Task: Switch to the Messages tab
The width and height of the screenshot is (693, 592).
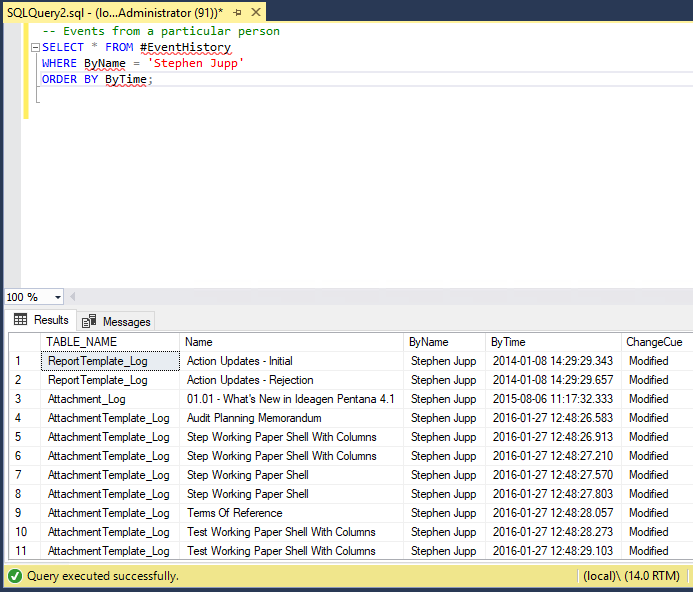Action: [x=116, y=321]
